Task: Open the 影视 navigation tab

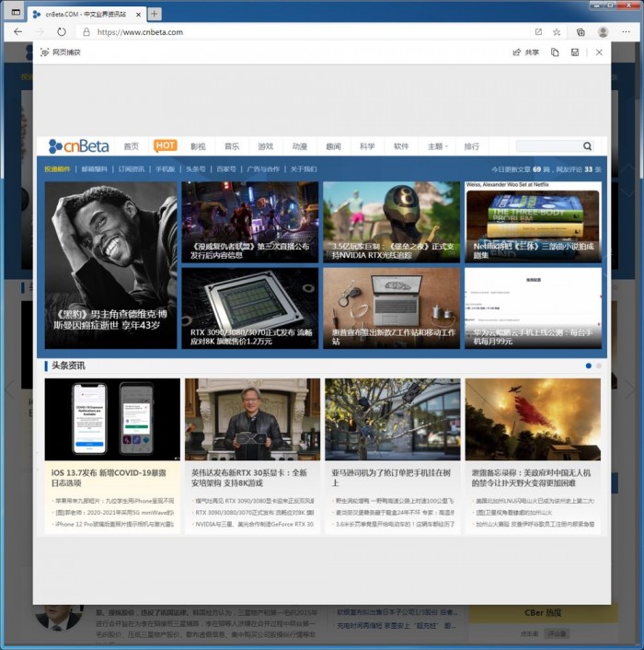Action: click(x=198, y=146)
